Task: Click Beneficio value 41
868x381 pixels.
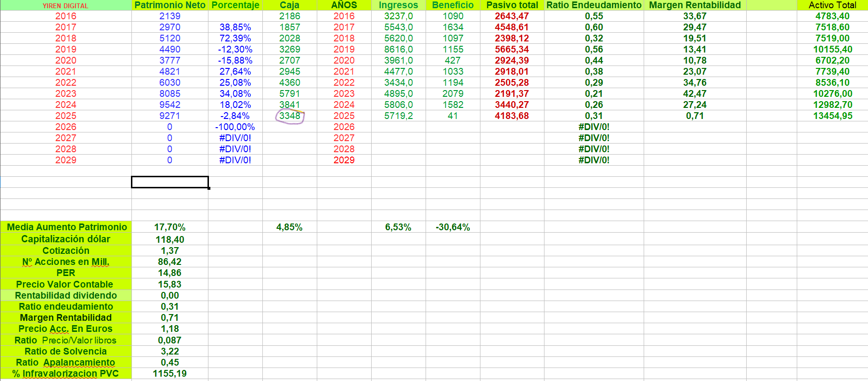Action: point(453,116)
